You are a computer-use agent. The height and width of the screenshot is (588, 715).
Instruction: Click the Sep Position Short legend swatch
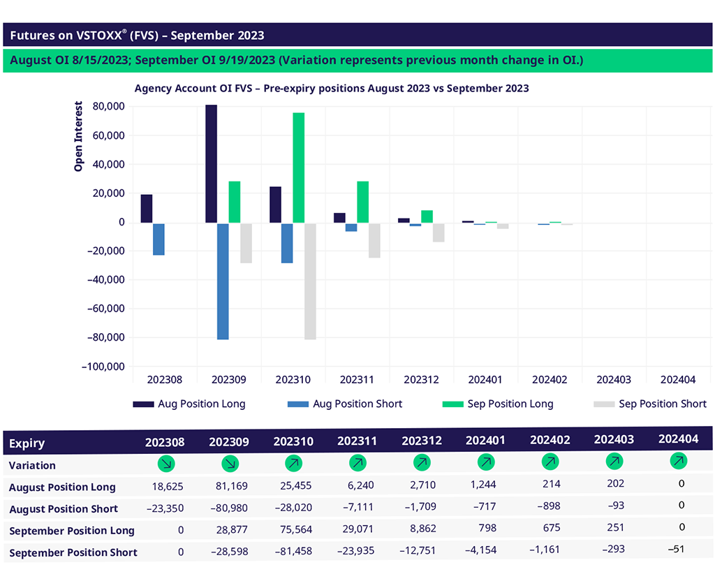[x=604, y=404]
